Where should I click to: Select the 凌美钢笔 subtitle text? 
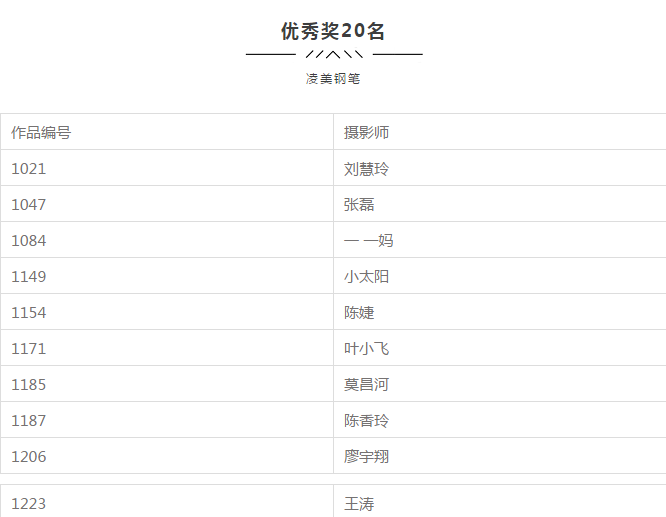pyautogui.click(x=333, y=79)
